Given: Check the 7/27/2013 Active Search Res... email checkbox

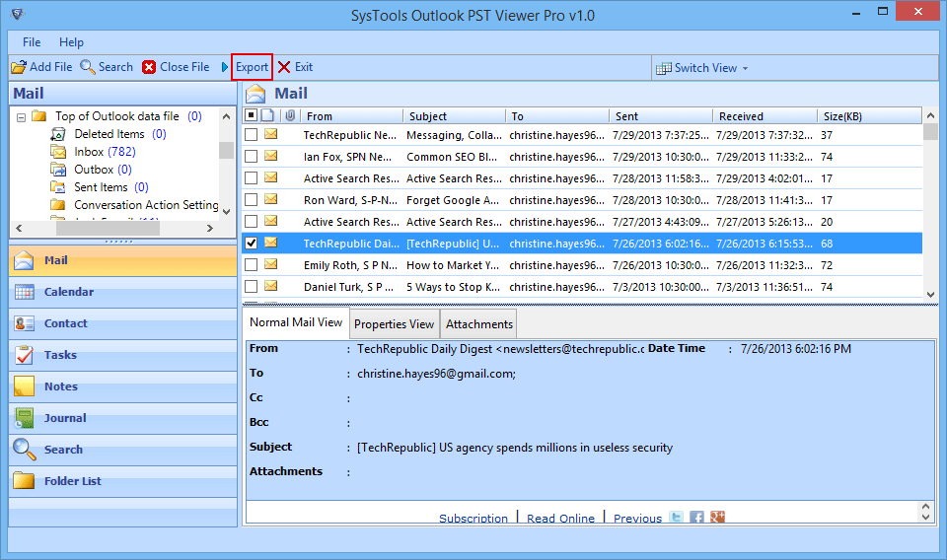Looking at the screenshot, I should 252,222.
